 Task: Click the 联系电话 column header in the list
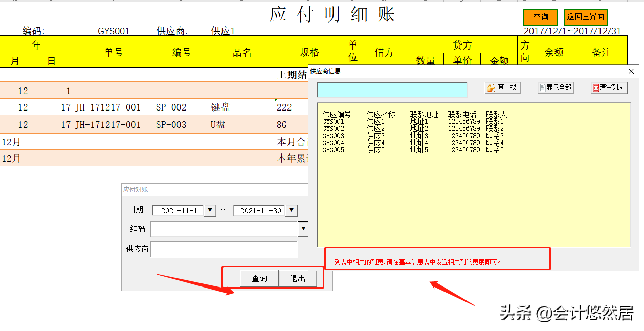coord(462,115)
